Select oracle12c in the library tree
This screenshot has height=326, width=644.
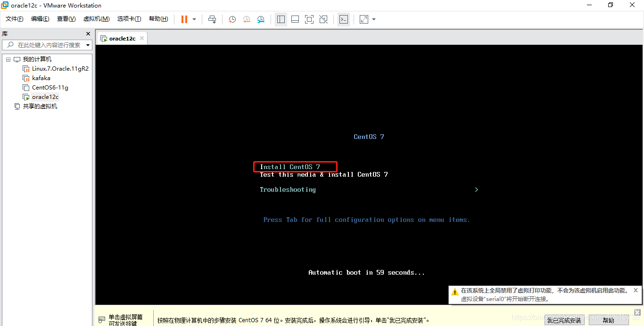tap(45, 97)
